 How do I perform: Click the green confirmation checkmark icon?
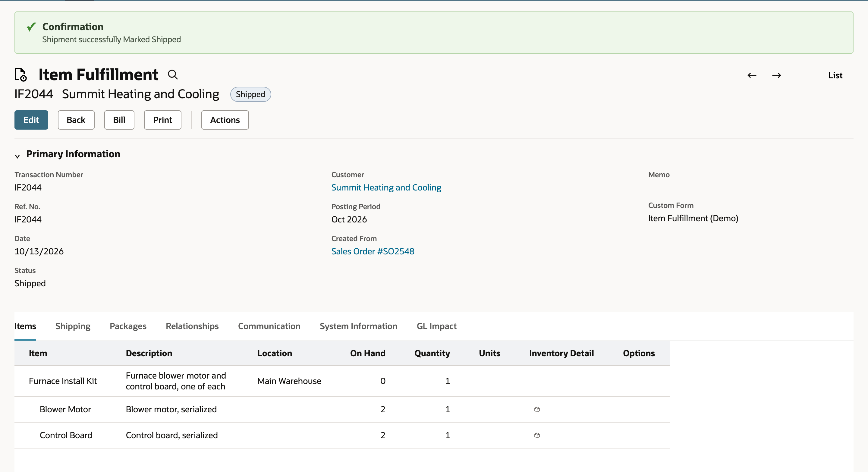[x=31, y=27]
